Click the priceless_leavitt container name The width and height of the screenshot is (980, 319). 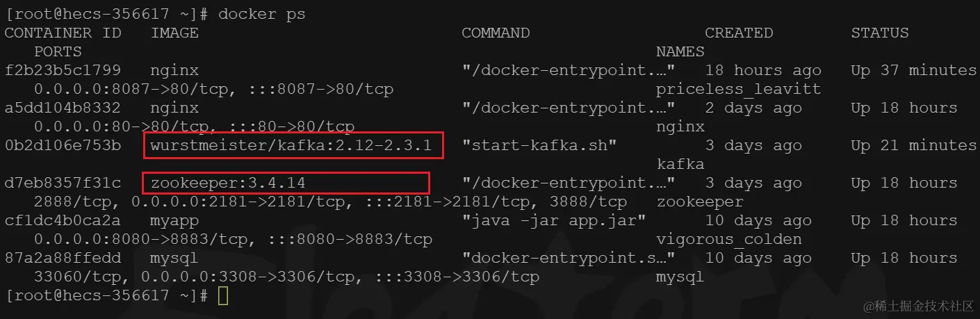click(x=738, y=89)
